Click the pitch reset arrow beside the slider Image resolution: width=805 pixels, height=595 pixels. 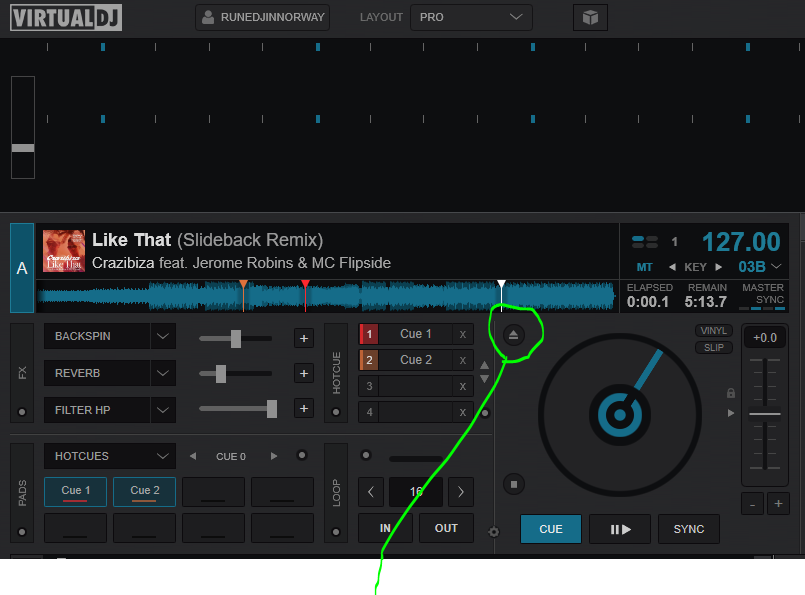click(731, 413)
